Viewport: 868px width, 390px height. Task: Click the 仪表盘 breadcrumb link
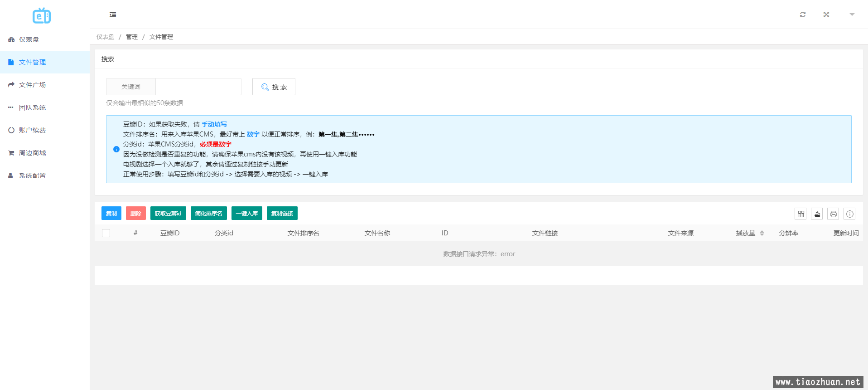pyautogui.click(x=105, y=37)
